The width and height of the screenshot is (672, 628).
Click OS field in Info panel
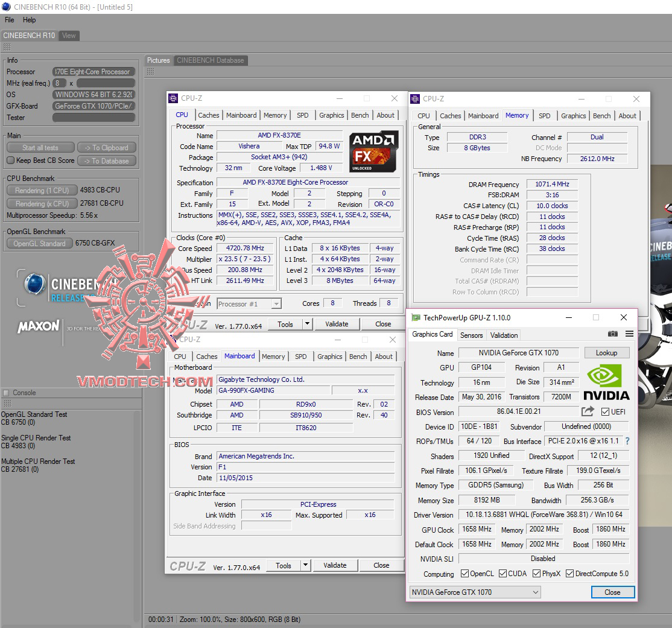click(94, 94)
